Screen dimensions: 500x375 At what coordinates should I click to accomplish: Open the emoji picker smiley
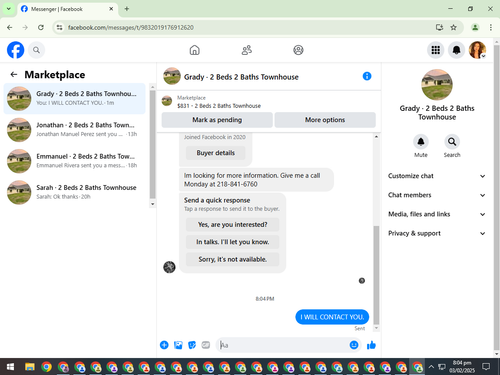[354, 345]
